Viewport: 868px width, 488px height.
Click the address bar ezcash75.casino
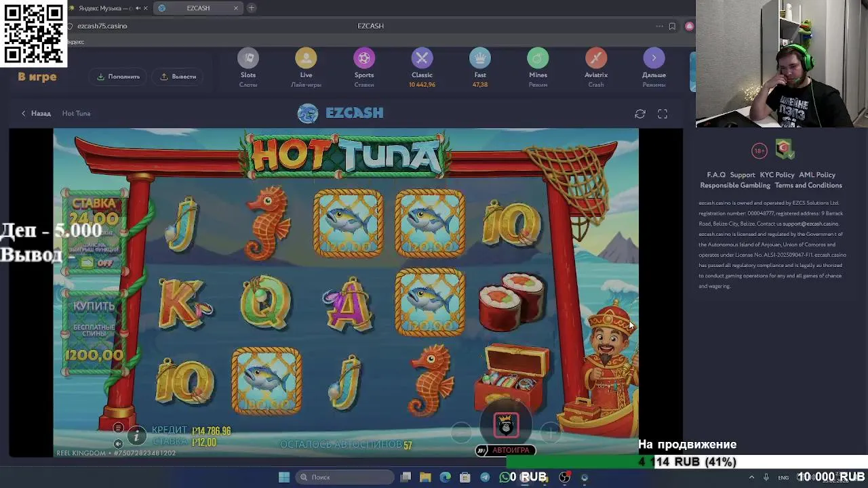[x=102, y=26]
